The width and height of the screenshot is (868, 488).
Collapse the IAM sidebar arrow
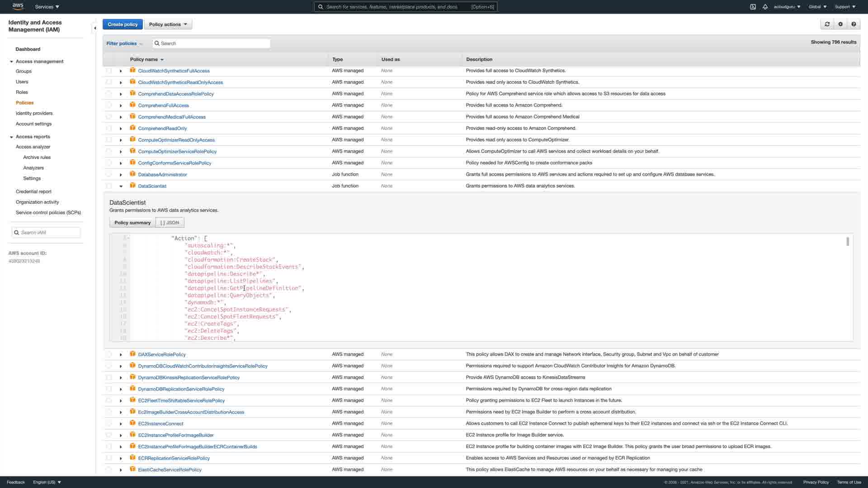[95, 28]
